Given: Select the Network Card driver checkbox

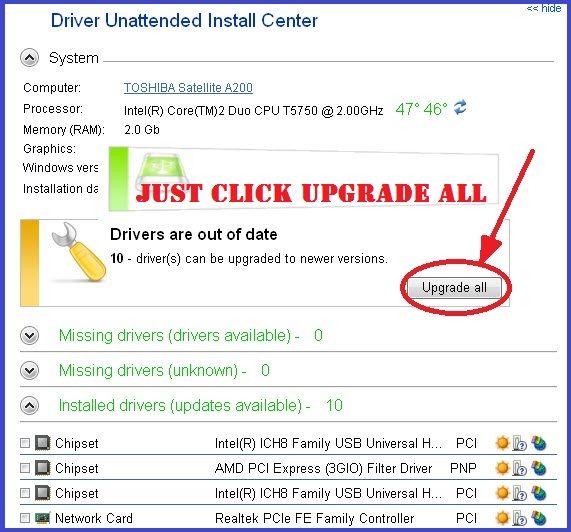Looking at the screenshot, I should tap(25, 518).
